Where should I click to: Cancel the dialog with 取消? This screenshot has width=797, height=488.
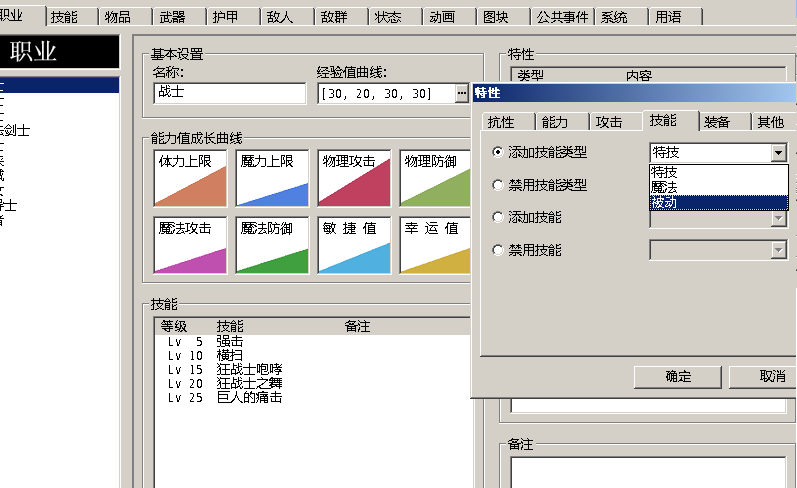pos(763,377)
